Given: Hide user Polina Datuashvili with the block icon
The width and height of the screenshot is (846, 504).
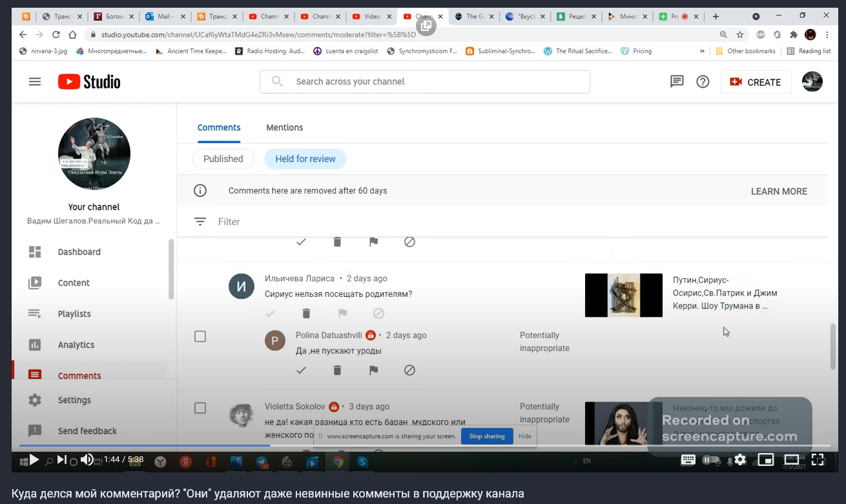Looking at the screenshot, I should point(409,370).
